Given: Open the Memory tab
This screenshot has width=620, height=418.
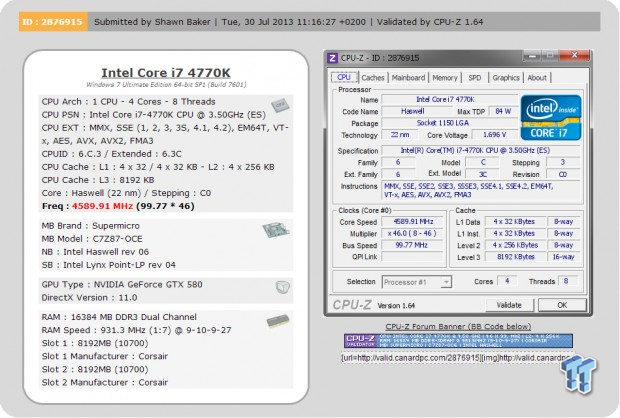Looking at the screenshot, I should (444, 78).
